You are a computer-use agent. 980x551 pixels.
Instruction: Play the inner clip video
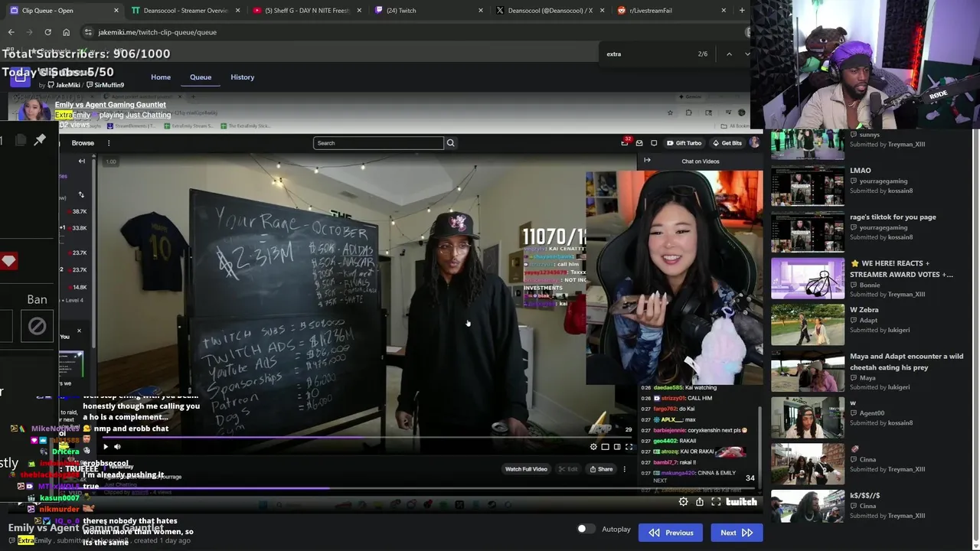tap(106, 447)
